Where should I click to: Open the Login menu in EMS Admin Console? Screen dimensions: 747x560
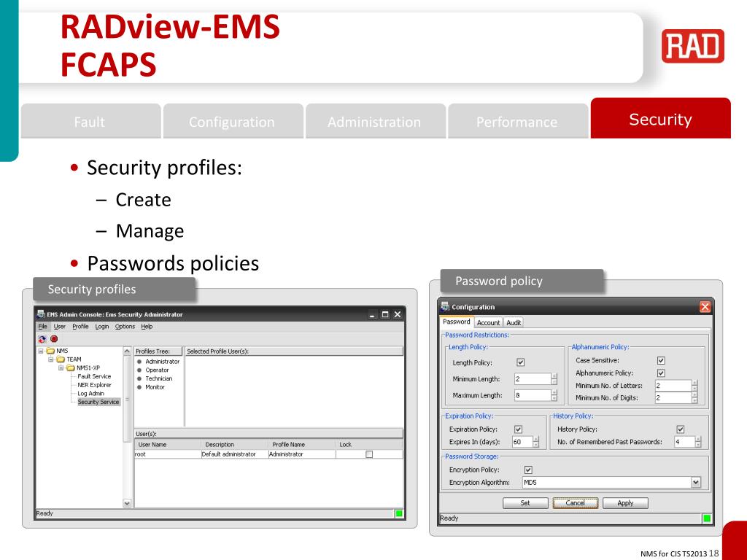[102, 327]
